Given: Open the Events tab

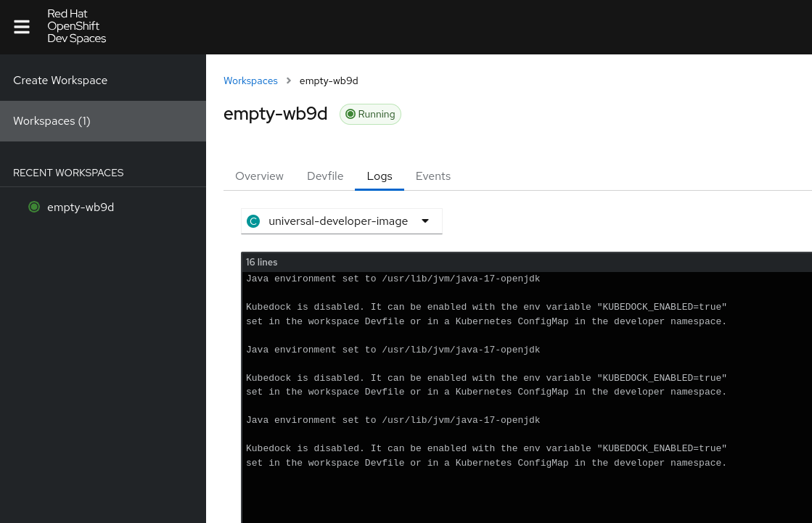Looking at the screenshot, I should pos(433,176).
